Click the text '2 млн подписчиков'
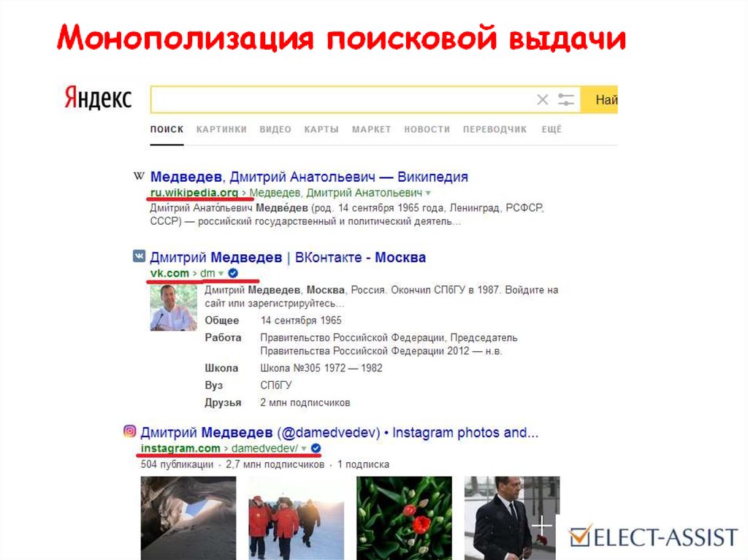Image resolution: width=748 pixels, height=560 pixels. [305, 402]
